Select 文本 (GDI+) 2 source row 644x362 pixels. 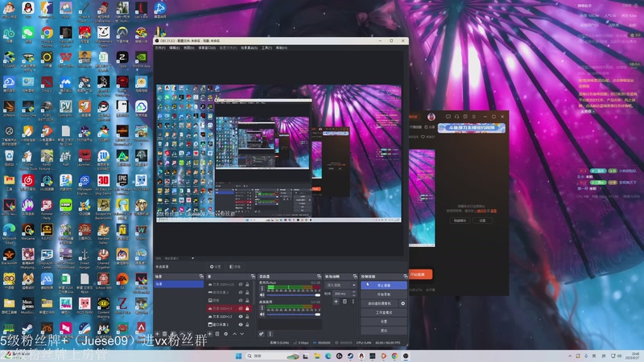pos(230,316)
